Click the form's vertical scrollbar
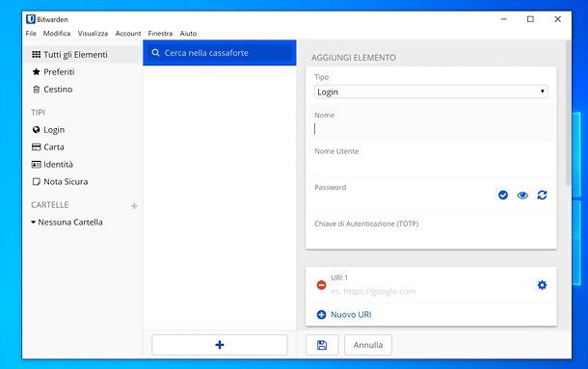Image resolution: width=588 pixels, height=369 pixels. point(569,113)
